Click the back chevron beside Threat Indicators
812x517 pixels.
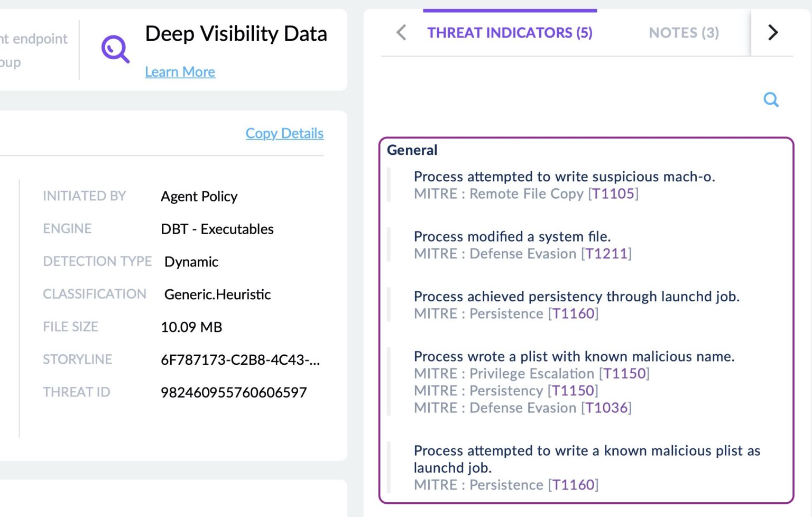tap(401, 33)
